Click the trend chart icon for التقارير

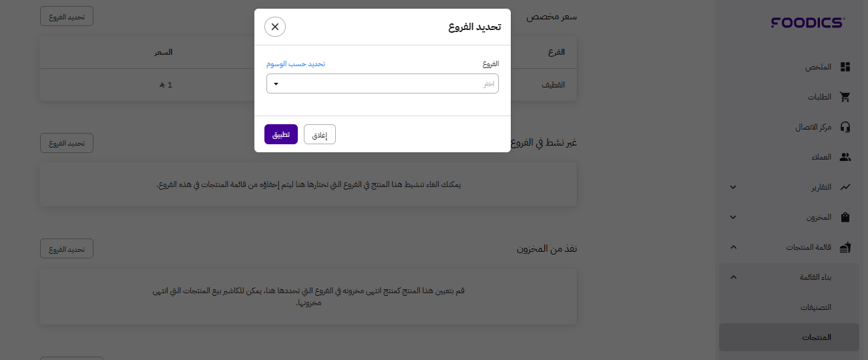point(845,187)
